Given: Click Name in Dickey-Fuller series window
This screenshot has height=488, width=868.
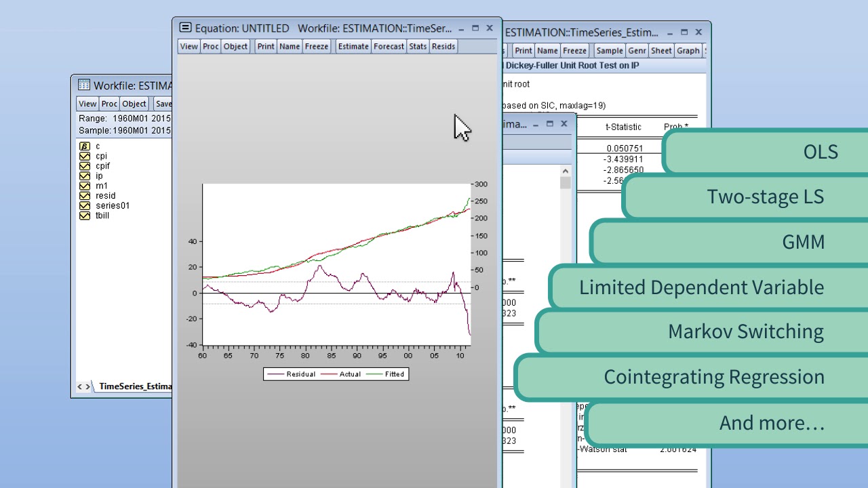Looking at the screenshot, I should [x=547, y=51].
